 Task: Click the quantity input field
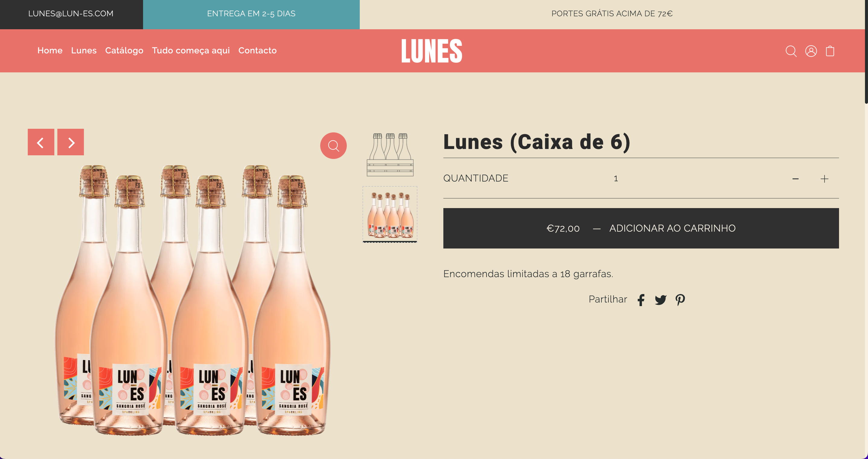click(x=616, y=179)
